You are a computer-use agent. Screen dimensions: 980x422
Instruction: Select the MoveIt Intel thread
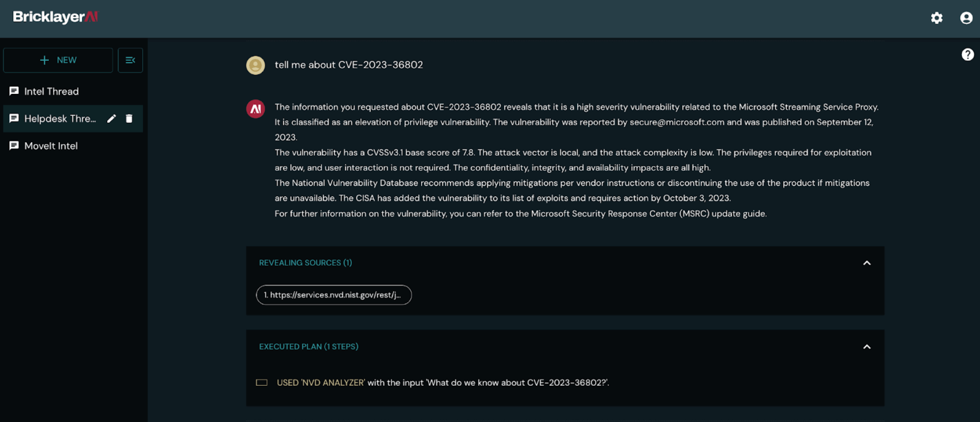51,146
